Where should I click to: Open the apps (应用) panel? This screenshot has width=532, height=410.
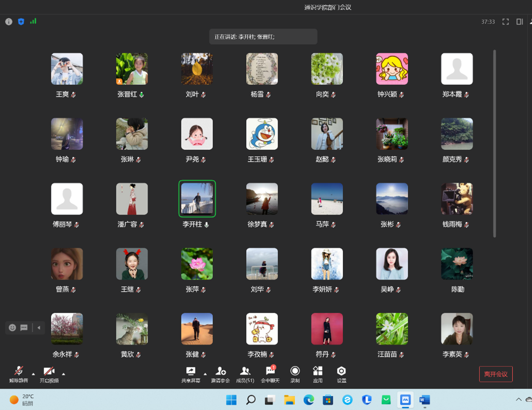317,374
